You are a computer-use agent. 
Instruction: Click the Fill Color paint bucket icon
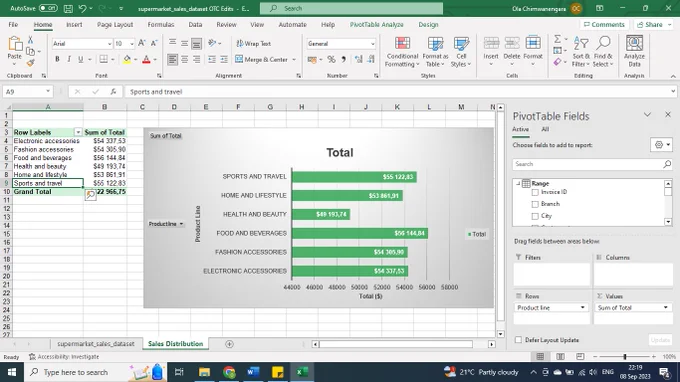click(127, 59)
